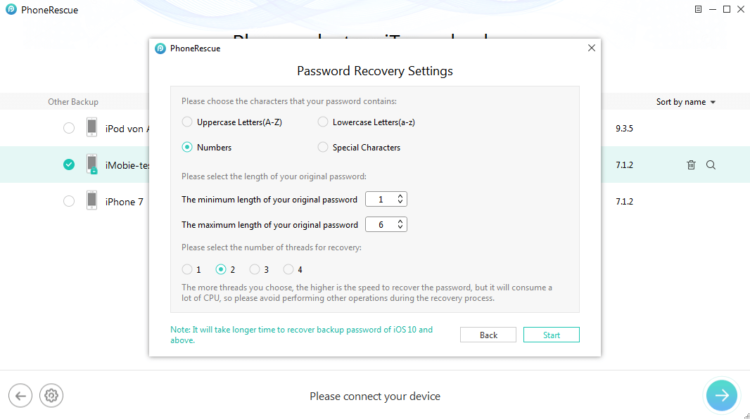The height and width of the screenshot is (419, 750).
Task: Open the Sort by name dropdown
Action: pos(685,102)
